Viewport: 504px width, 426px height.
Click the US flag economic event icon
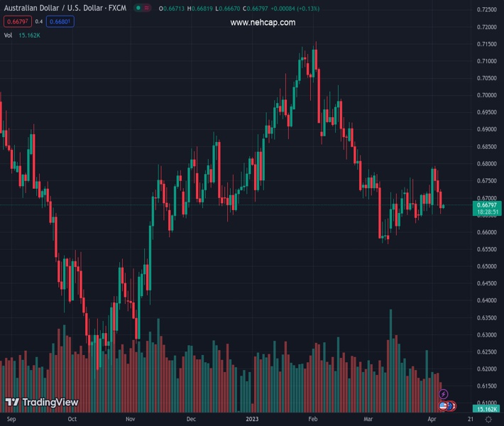(444, 405)
